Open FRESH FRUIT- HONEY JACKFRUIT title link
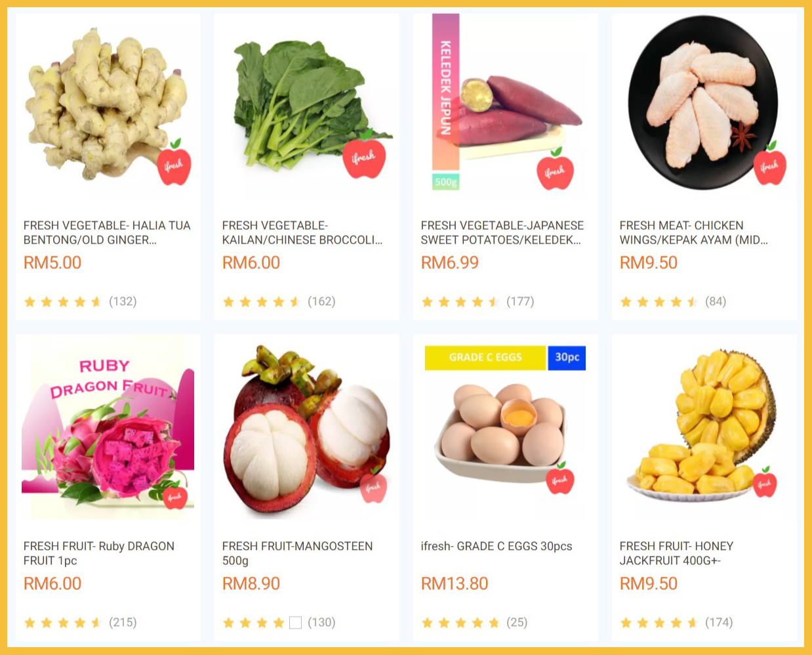This screenshot has width=812, height=655. 676,553
